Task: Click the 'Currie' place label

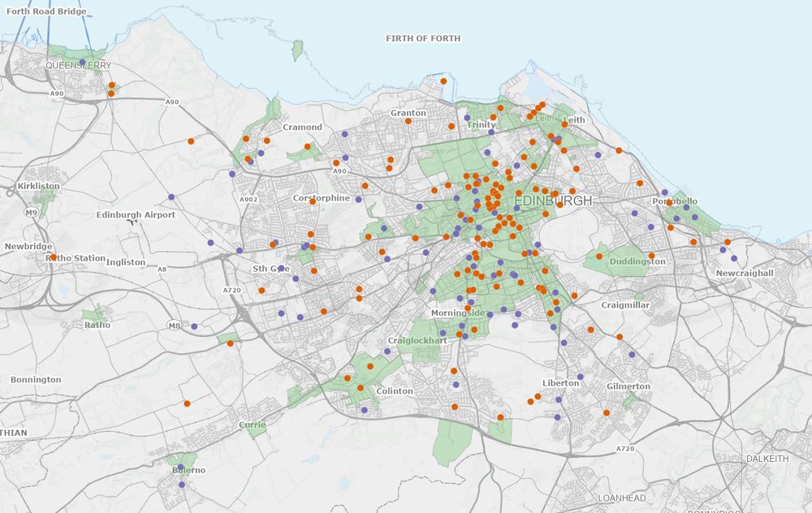Action: coord(253,425)
